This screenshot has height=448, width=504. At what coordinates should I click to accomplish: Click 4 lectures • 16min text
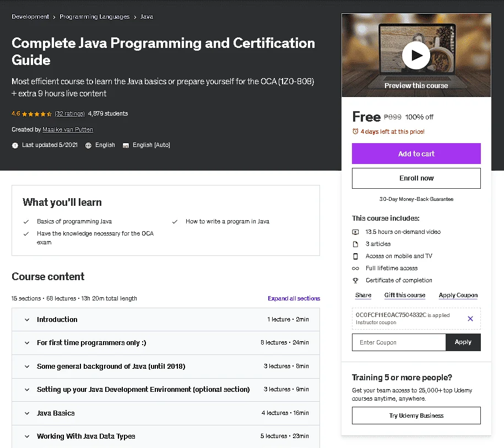click(x=285, y=413)
